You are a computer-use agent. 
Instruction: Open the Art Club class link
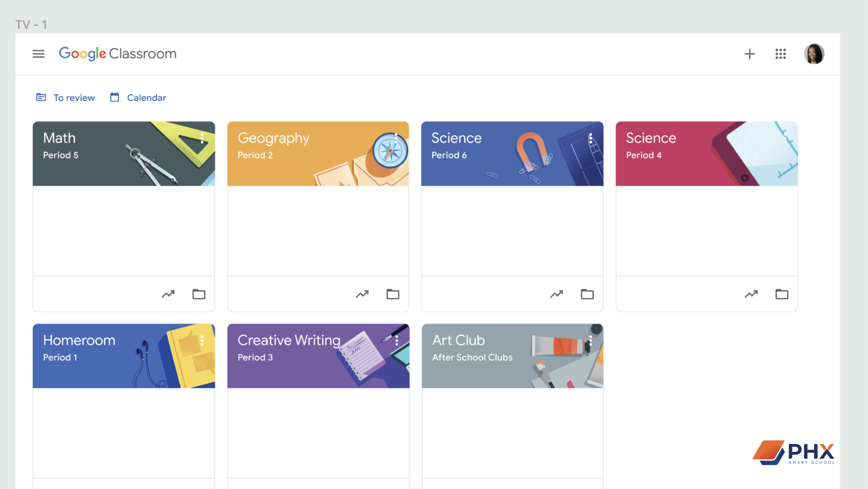coord(458,340)
